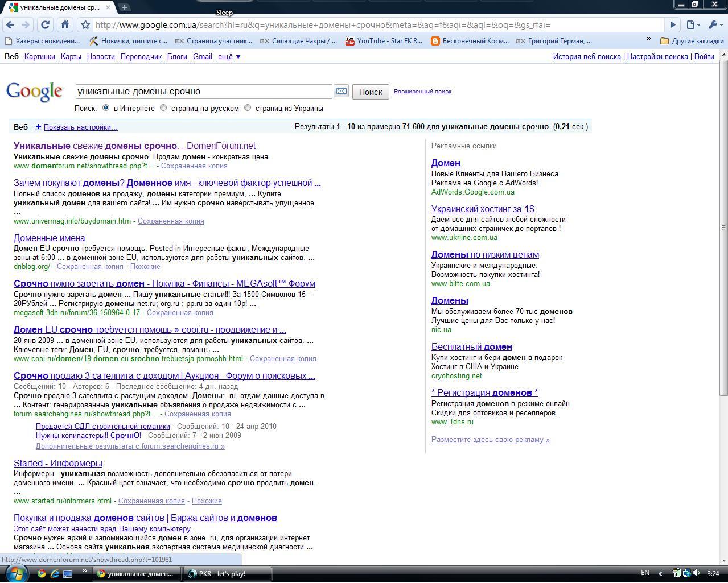
Task: Show hidden bookmarks via the chevron
Action: coord(648,39)
